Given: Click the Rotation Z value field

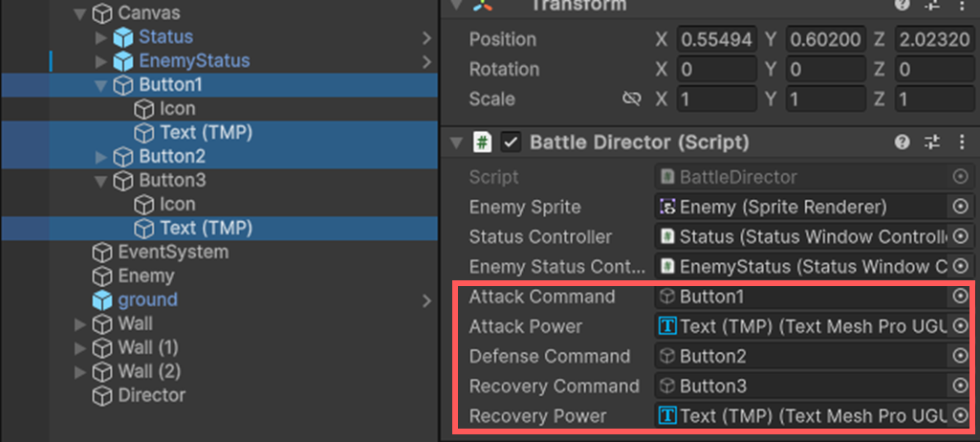Looking at the screenshot, I should pyautogui.click(x=934, y=70).
